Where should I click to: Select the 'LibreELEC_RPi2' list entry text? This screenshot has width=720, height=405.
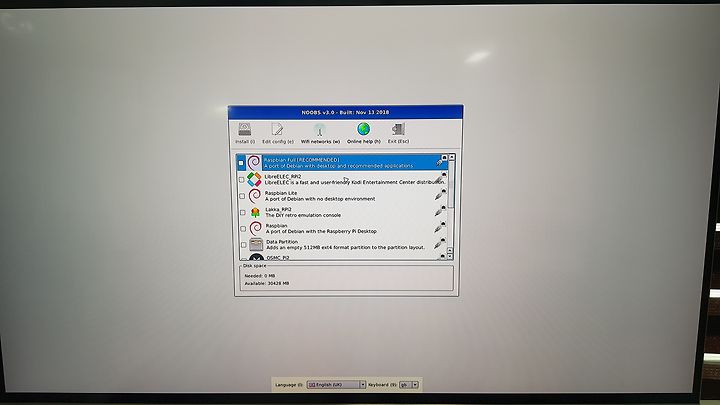click(x=283, y=176)
